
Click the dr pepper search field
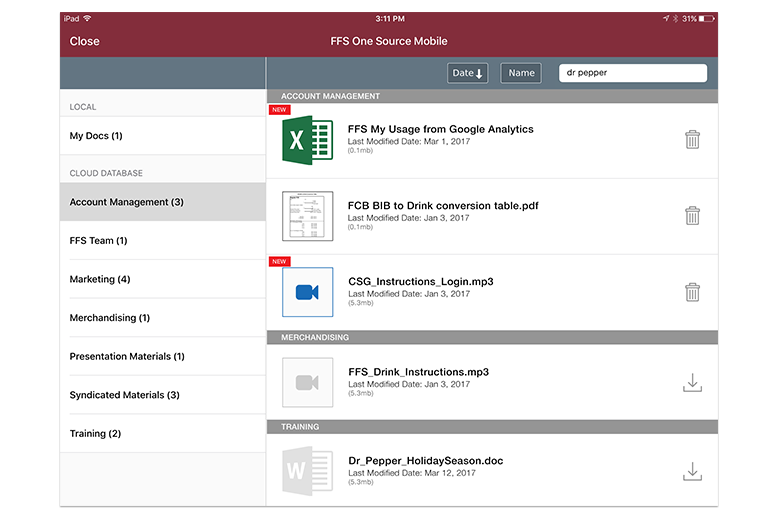click(x=633, y=73)
